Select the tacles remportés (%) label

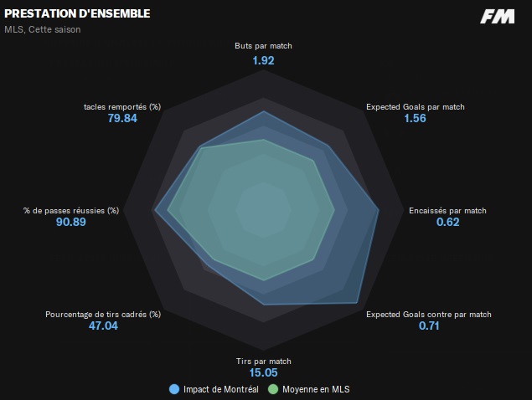click(122, 107)
